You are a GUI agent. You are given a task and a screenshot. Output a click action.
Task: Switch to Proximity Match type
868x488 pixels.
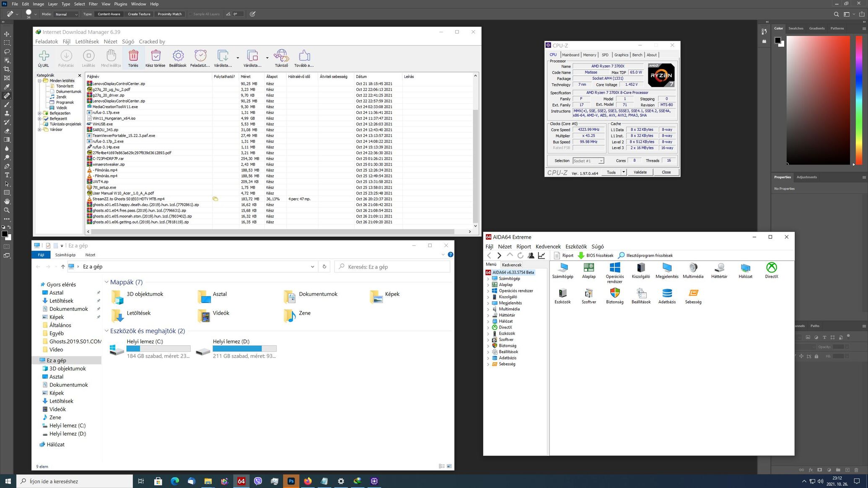(x=169, y=14)
